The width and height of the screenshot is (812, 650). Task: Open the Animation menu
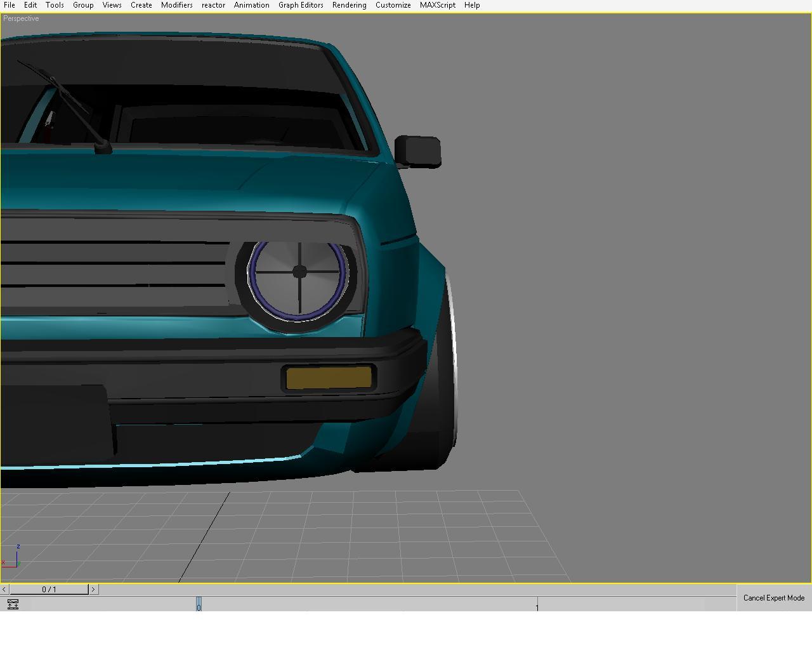251,5
